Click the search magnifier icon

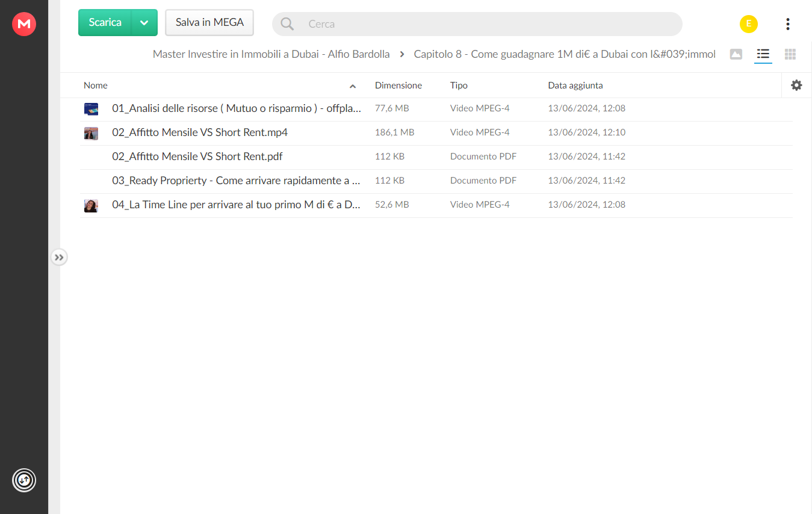(x=287, y=24)
